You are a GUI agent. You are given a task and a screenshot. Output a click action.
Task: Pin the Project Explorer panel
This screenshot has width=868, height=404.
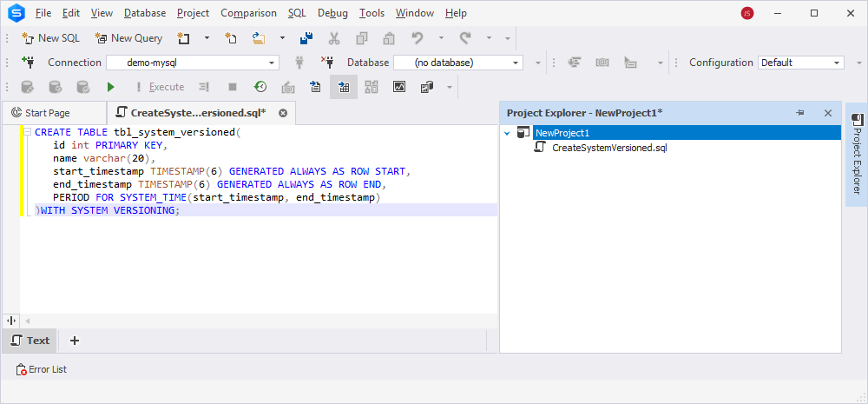800,113
